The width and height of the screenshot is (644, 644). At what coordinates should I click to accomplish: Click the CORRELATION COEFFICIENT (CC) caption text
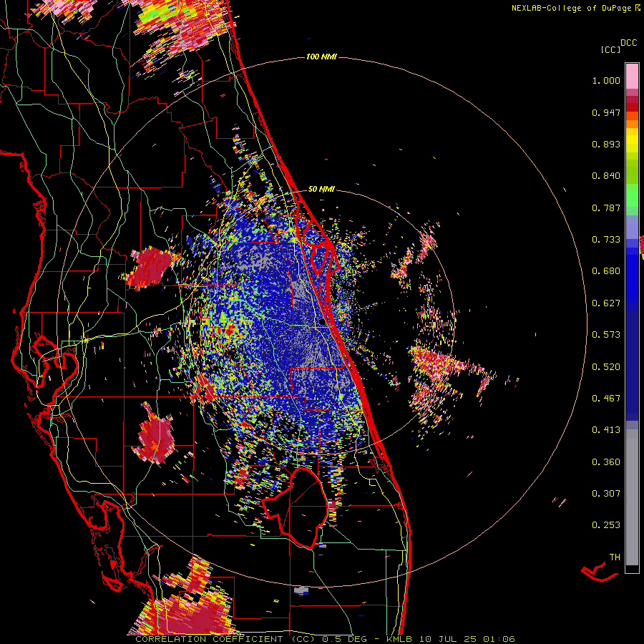point(225,639)
